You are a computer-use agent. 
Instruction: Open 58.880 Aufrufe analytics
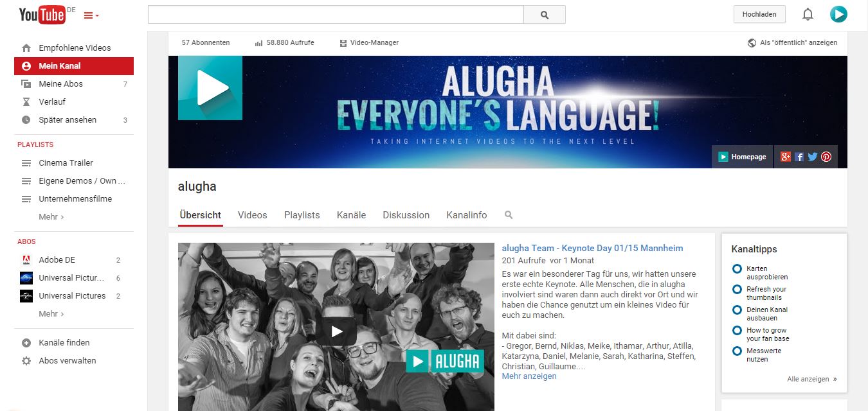(x=285, y=43)
